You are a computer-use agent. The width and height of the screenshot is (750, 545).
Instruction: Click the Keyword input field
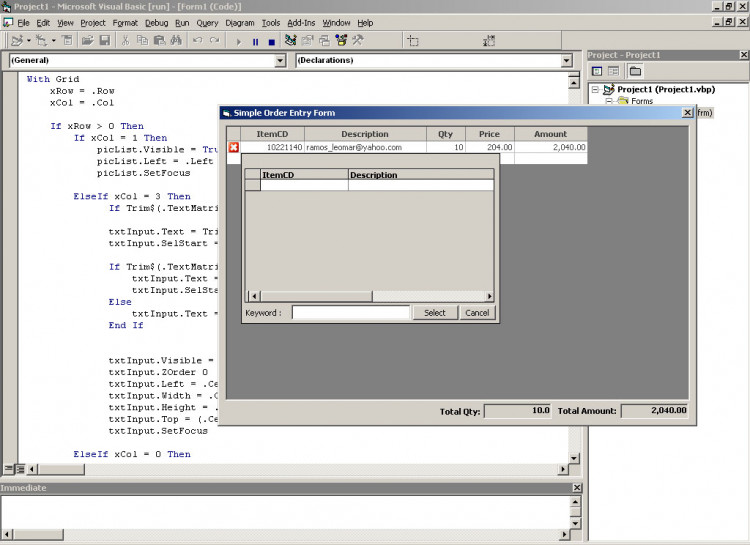(351, 313)
